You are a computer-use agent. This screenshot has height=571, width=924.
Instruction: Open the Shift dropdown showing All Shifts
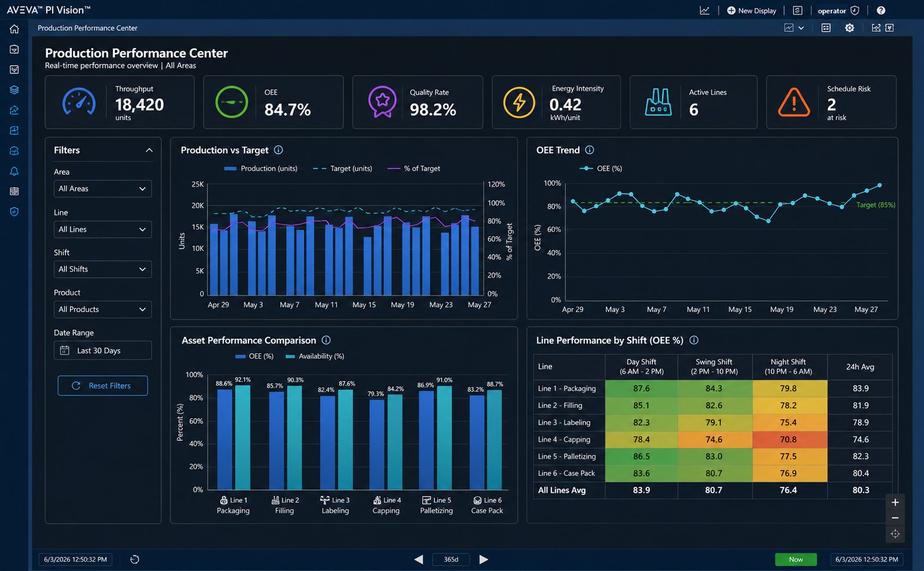point(103,269)
